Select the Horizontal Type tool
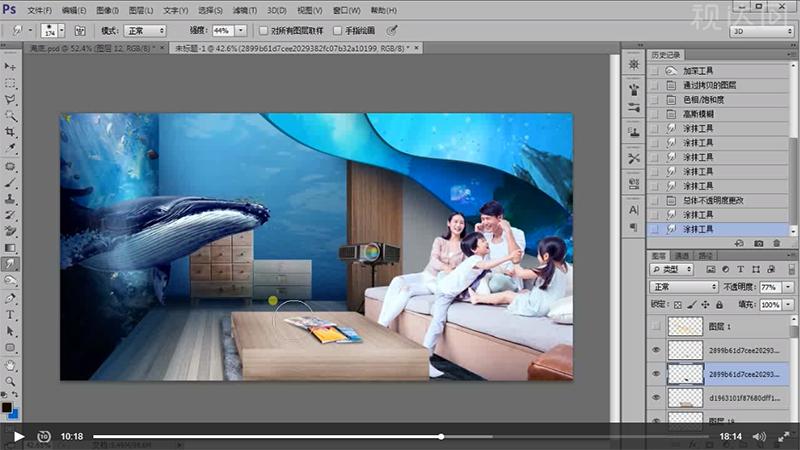 (x=10, y=315)
